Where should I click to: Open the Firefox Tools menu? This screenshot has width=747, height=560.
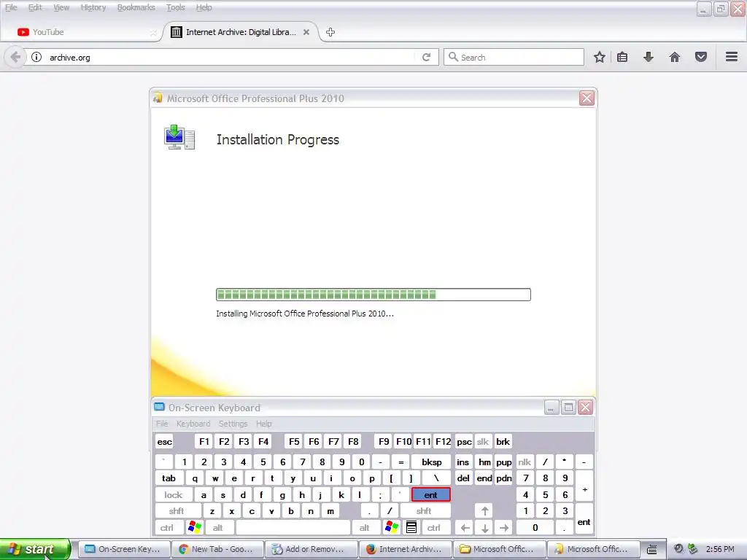[176, 7]
